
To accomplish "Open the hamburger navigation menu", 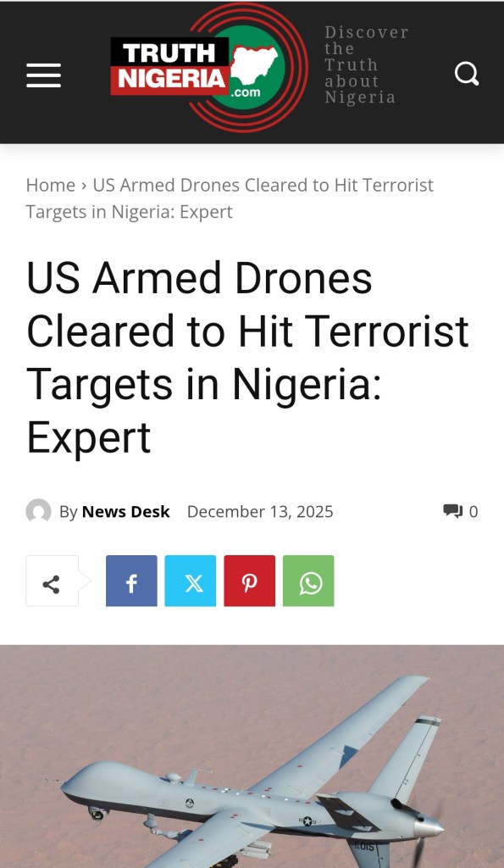I will pyautogui.click(x=44, y=75).
